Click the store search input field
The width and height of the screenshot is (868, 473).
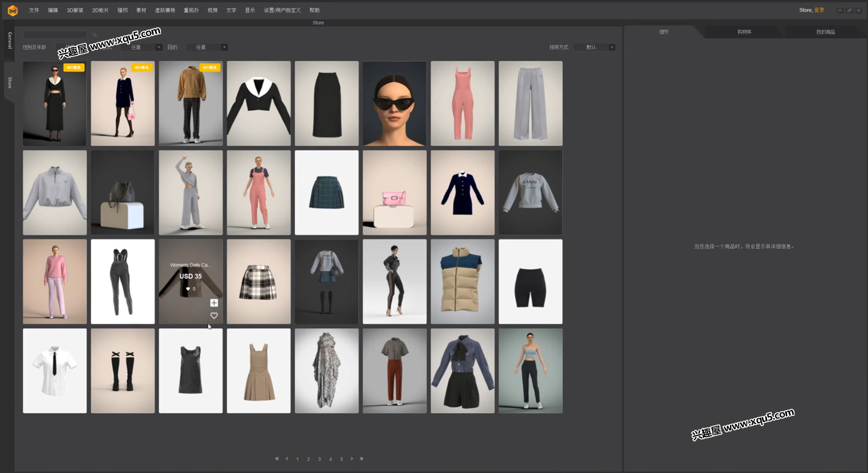[55, 35]
